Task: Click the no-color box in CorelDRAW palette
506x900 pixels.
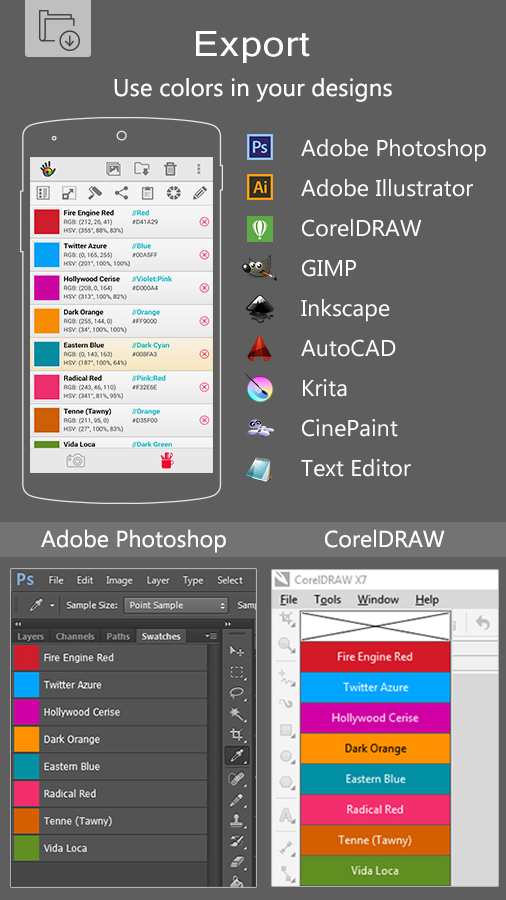Action: tap(375, 626)
